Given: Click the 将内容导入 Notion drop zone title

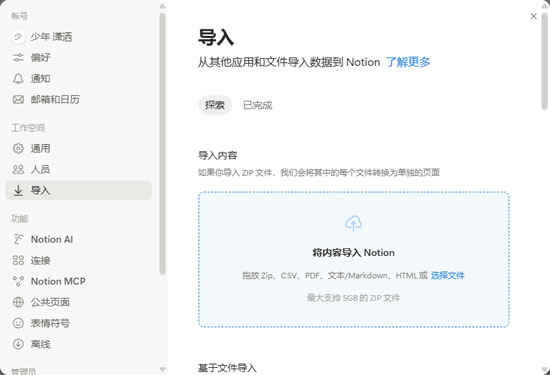Looking at the screenshot, I should pyautogui.click(x=353, y=253).
